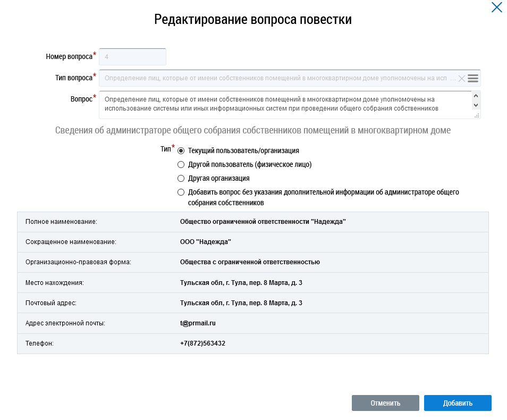Clear the question type selection

(x=461, y=79)
